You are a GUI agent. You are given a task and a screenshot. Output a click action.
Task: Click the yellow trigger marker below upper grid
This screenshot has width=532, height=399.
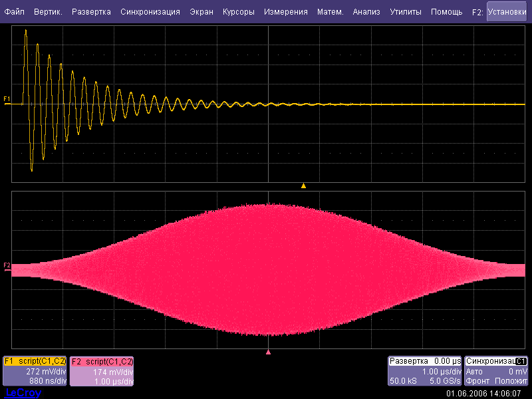point(303,186)
